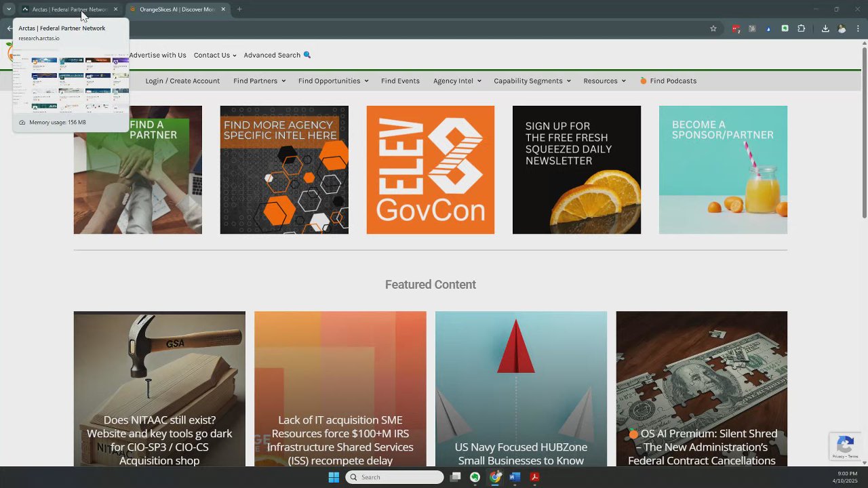Expand the Agency Intel menu
The width and height of the screenshot is (868, 488).
457,81
